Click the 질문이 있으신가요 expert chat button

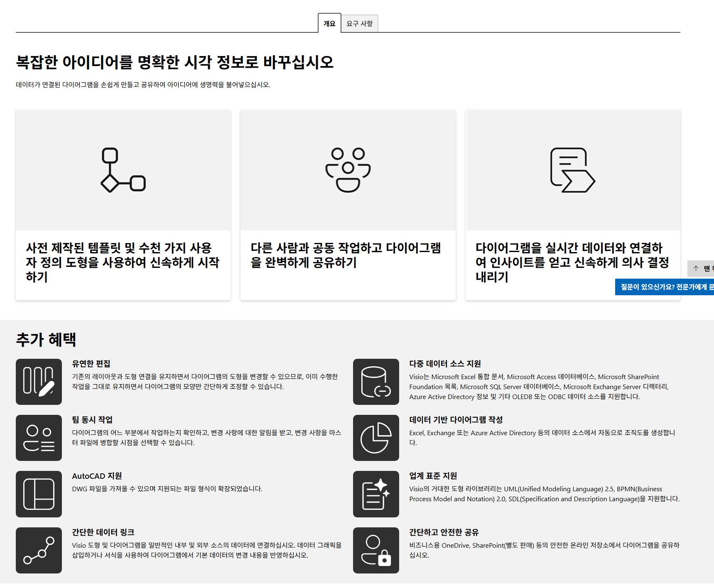(665, 287)
